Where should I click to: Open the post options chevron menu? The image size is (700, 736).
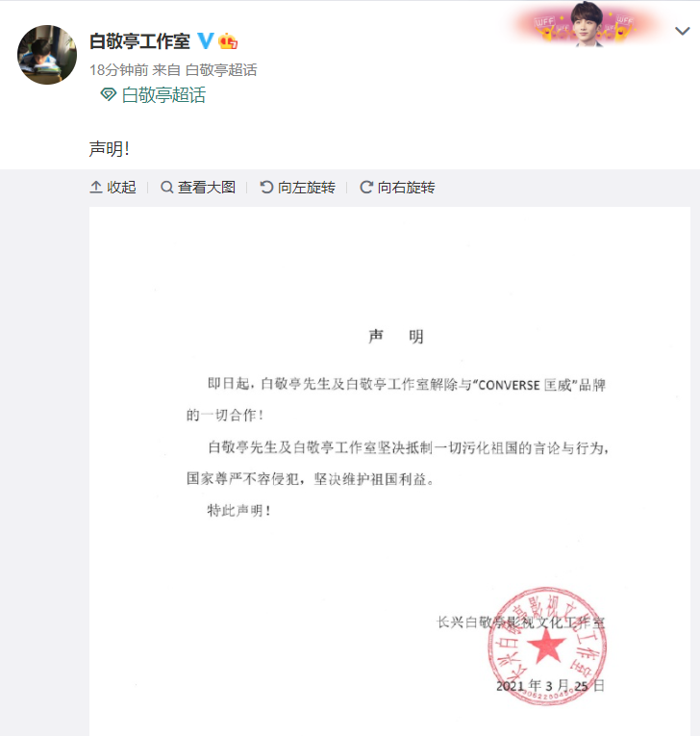682,31
